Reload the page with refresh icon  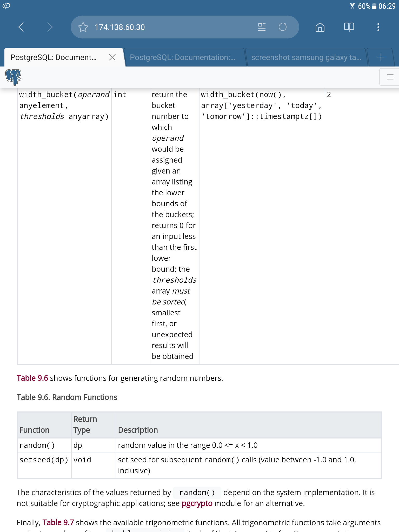[282, 27]
